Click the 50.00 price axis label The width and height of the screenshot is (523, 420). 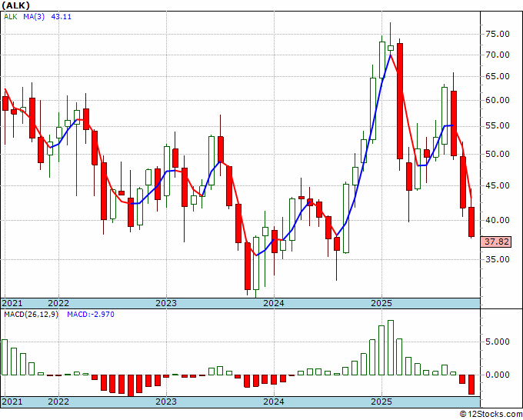click(498, 154)
